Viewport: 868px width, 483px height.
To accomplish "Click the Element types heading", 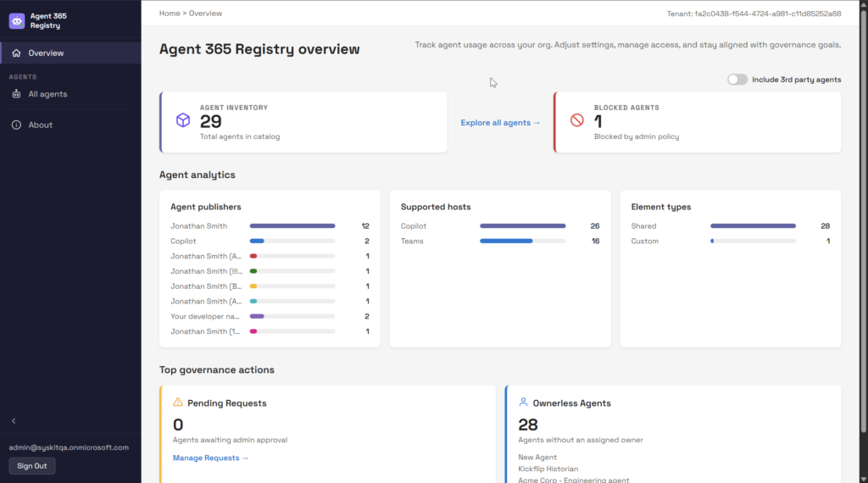I will click(x=661, y=207).
